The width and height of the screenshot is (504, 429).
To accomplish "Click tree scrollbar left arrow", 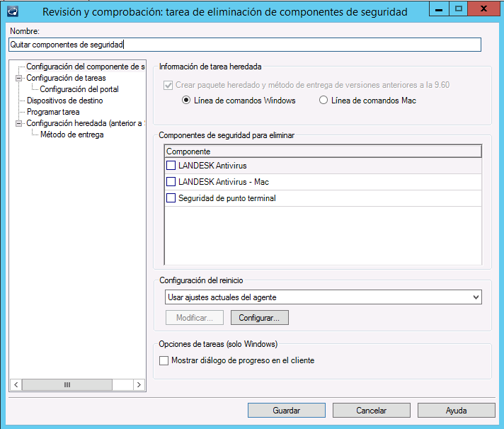I will [x=16, y=384].
